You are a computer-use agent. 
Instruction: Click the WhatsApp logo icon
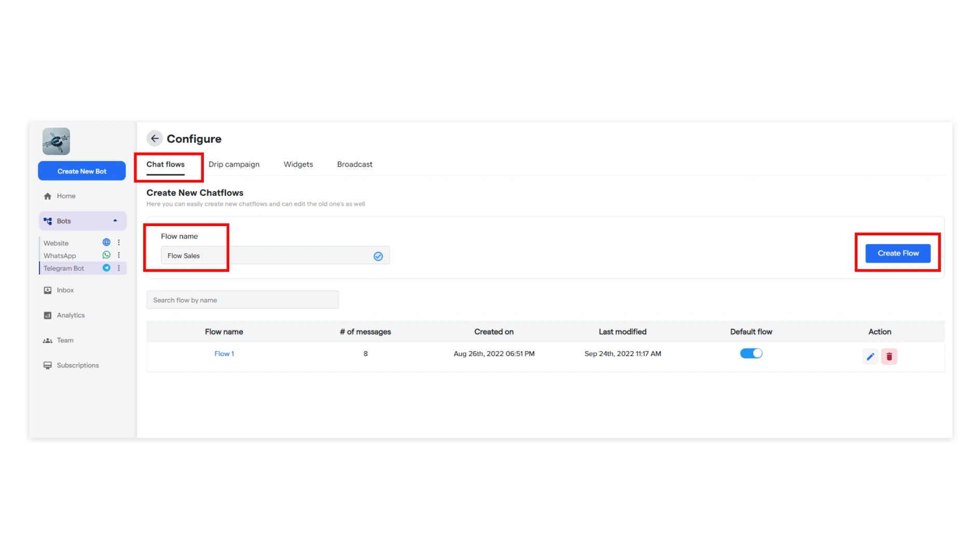(x=106, y=255)
